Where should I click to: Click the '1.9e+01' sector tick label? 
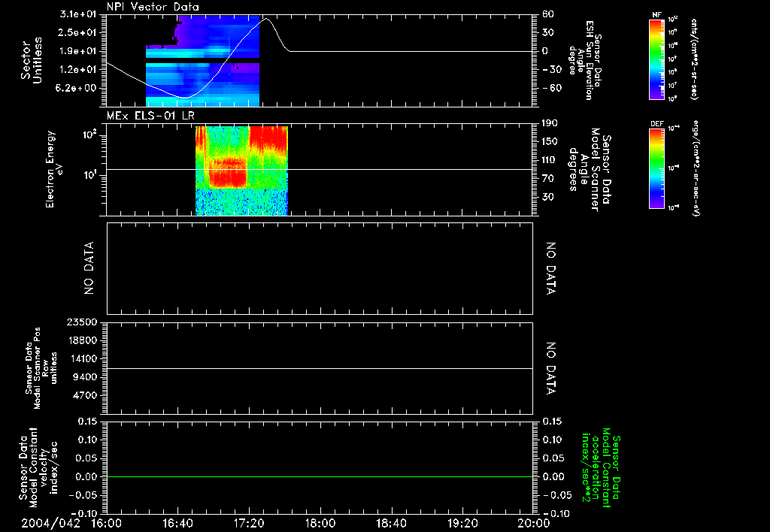[78, 51]
